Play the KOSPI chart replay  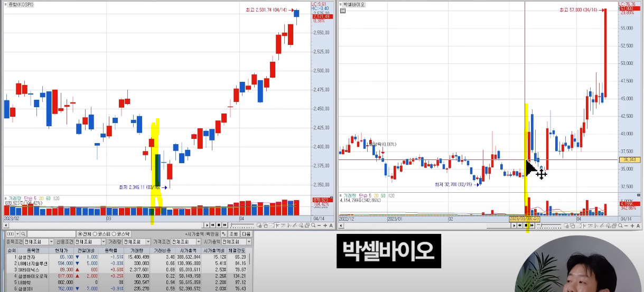point(207,225)
